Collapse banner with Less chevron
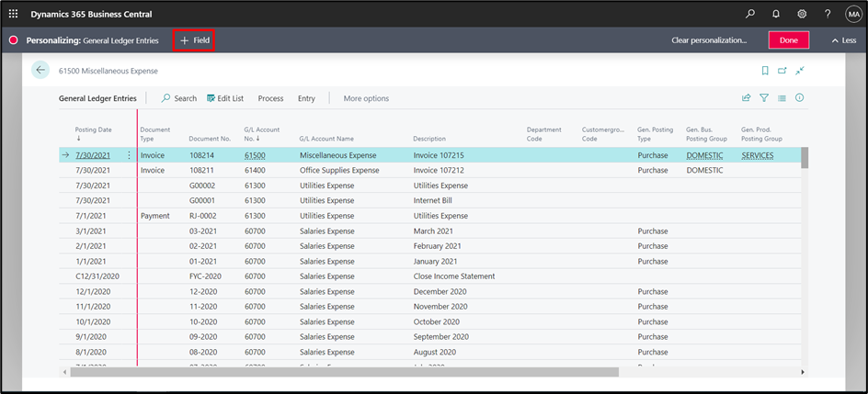 tap(844, 40)
